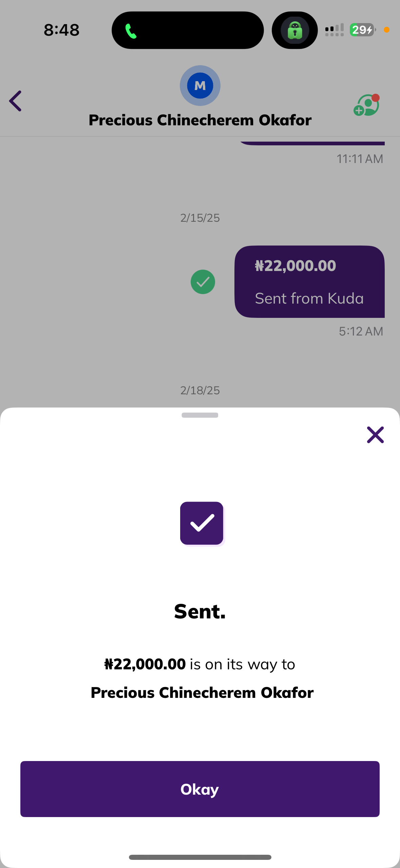Tap the cellular signal bars
Screen dimensions: 400x868
334,30
